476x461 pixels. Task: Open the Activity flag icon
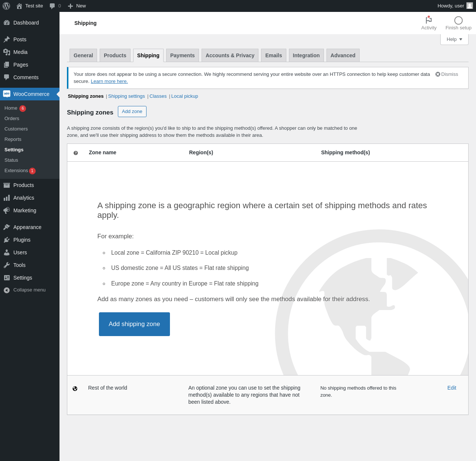(429, 20)
